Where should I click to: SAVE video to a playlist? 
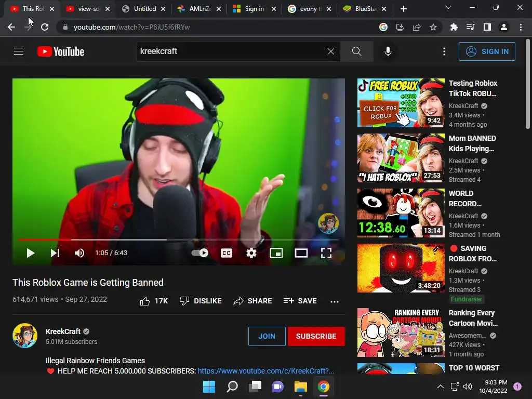(x=300, y=301)
